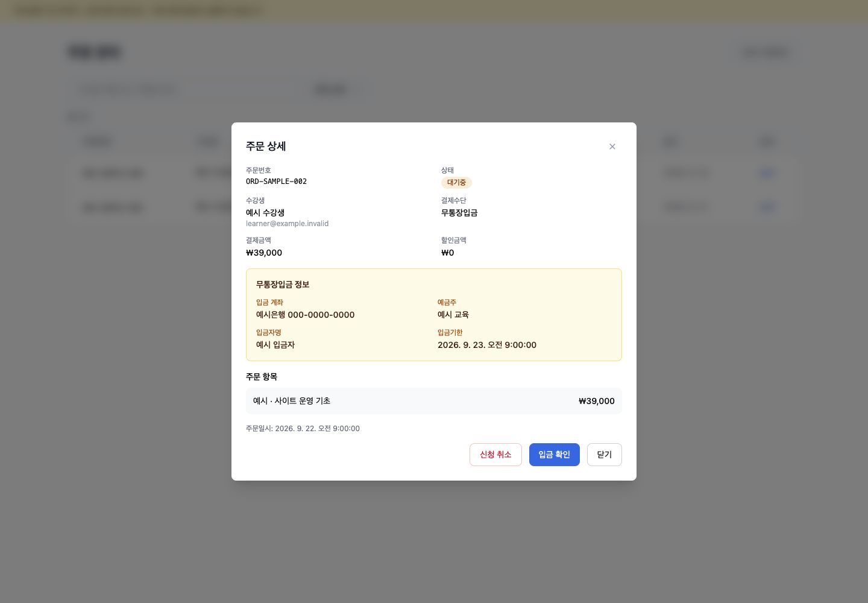
Task: Click the 입금기한 label
Action: 450,333
